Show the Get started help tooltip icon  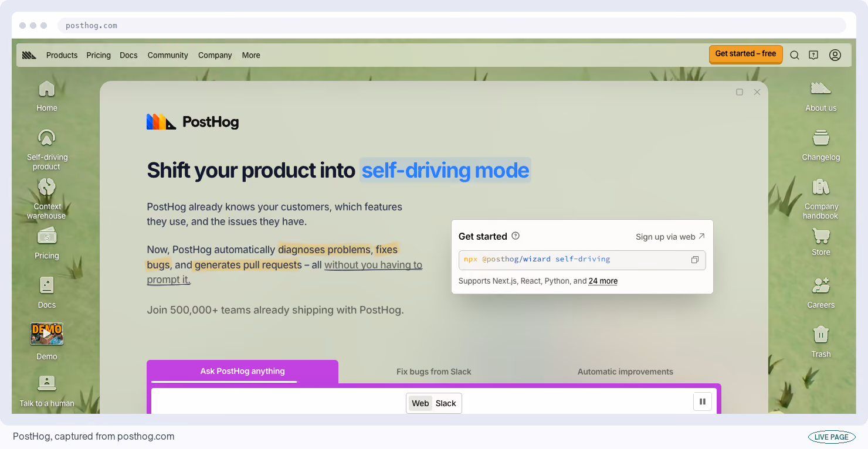click(x=516, y=236)
